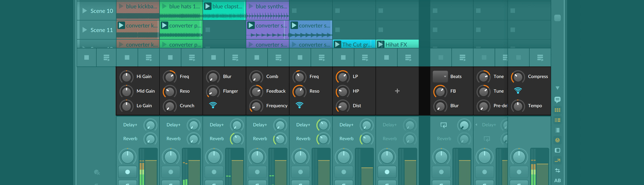Toggle the curved arrow icon in right sidebar
The width and height of the screenshot is (644, 185).
[x=558, y=160]
